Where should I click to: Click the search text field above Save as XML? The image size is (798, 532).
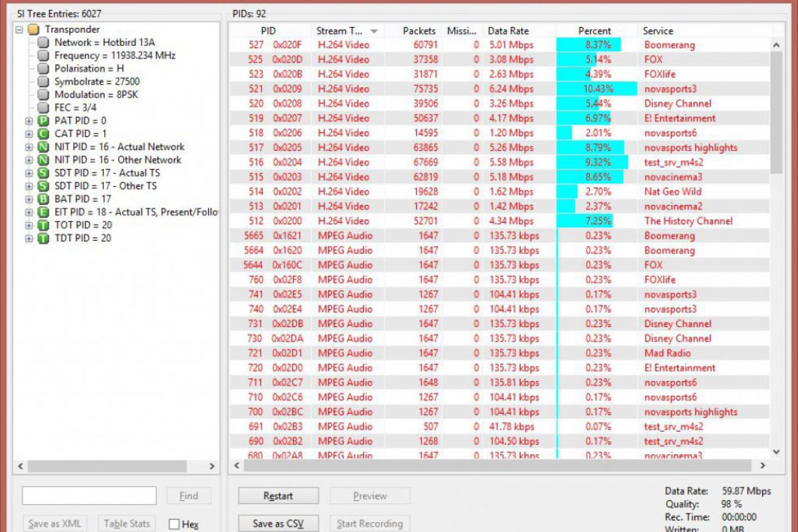click(x=89, y=495)
